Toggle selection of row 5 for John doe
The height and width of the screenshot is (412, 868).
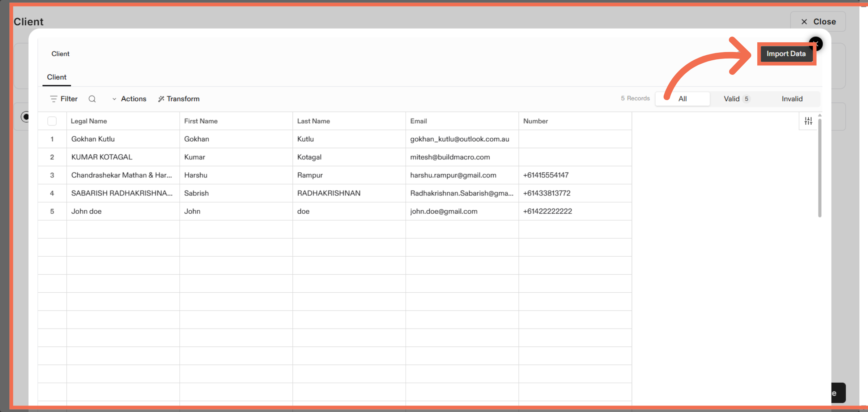coord(52,211)
